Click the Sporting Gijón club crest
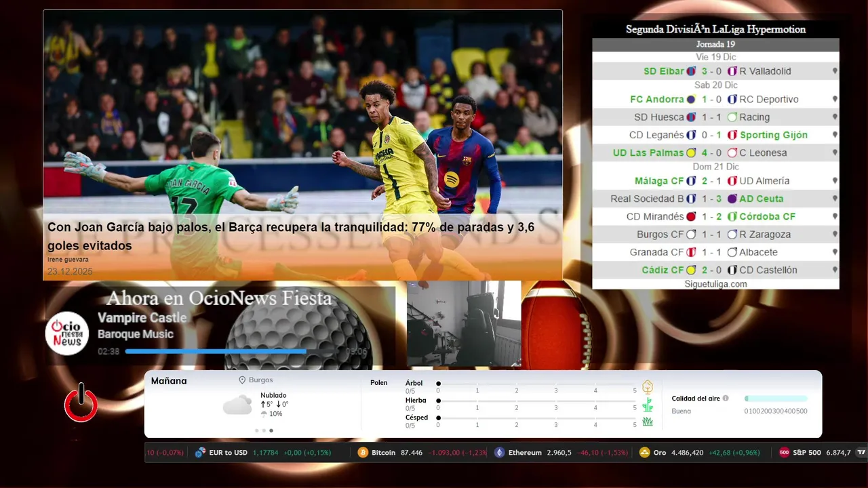868x488 pixels. (x=732, y=135)
